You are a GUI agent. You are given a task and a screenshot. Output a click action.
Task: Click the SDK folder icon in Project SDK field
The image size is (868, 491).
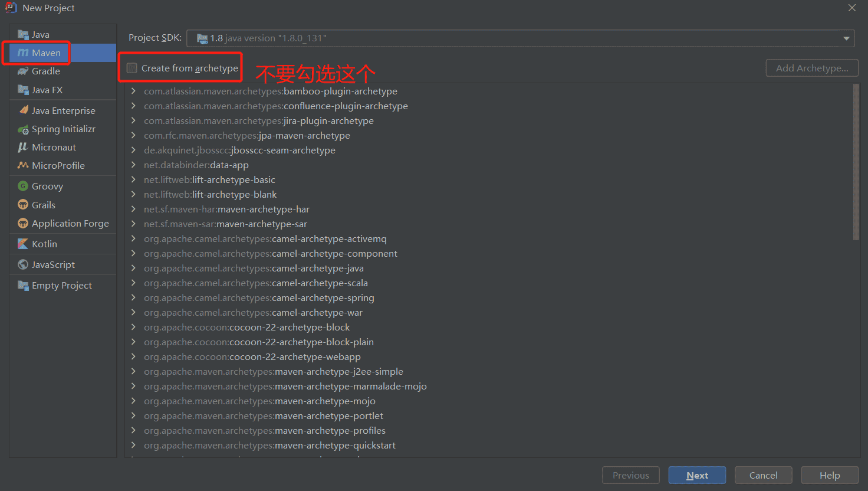click(x=202, y=38)
